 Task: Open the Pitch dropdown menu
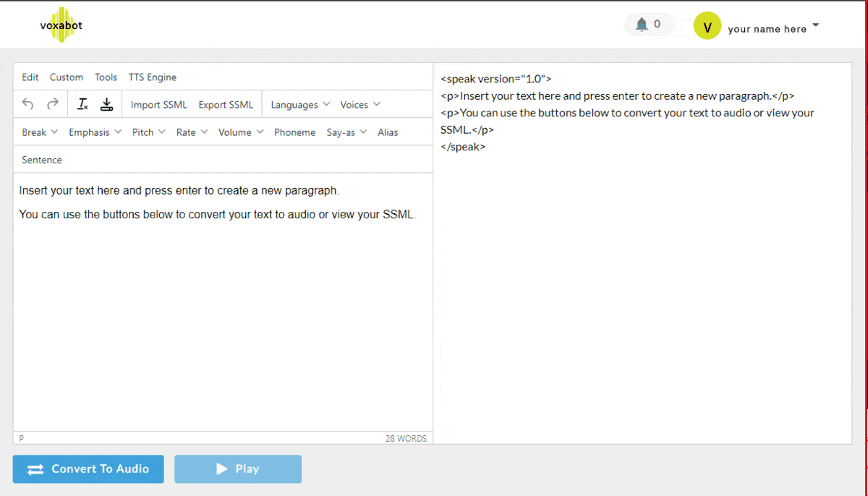tap(148, 132)
